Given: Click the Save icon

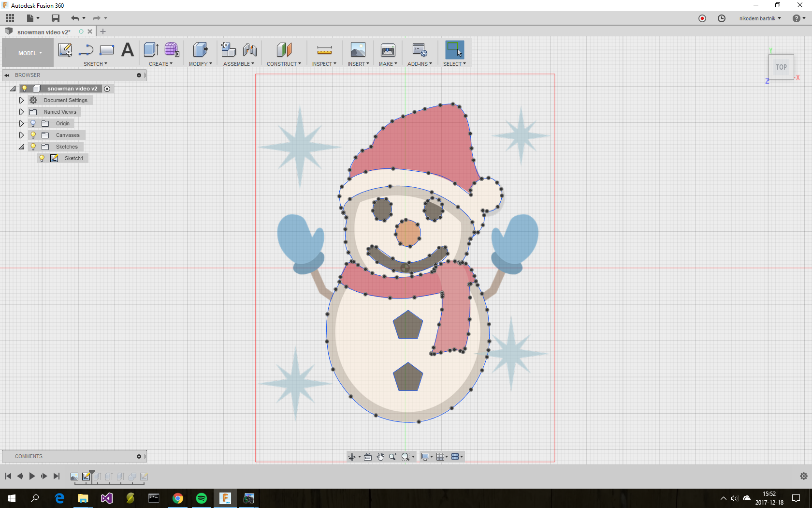Looking at the screenshot, I should [x=56, y=18].
